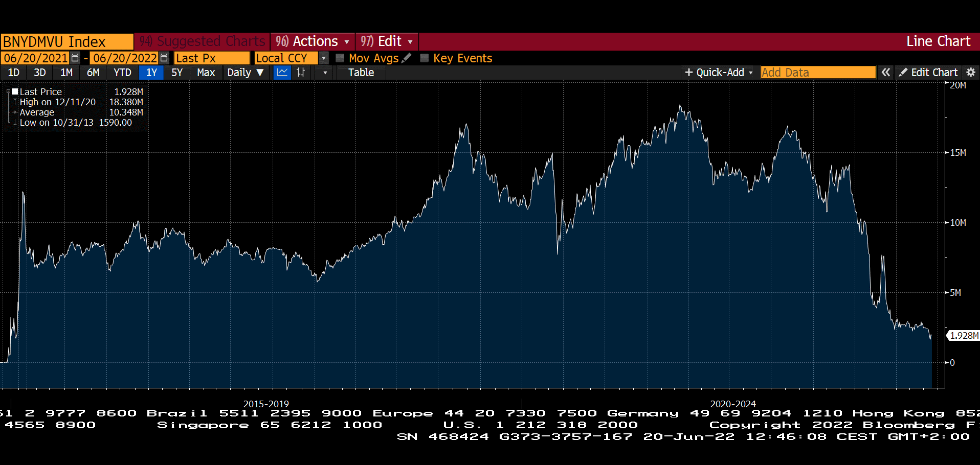The image size is (980, 465).
Task: Click the Add Data input field
Action: (817, 73)
